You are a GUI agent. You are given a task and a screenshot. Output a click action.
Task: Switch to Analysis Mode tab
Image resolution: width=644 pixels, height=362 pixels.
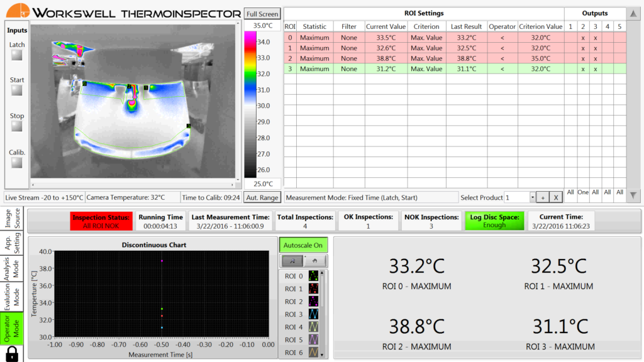[x=12, y=269]
